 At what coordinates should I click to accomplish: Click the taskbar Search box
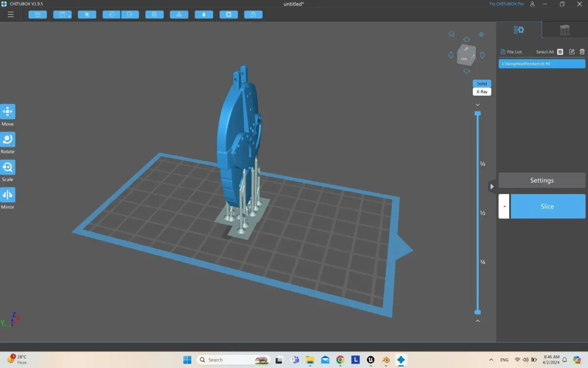pyautogui.click(x=233, y=360)
